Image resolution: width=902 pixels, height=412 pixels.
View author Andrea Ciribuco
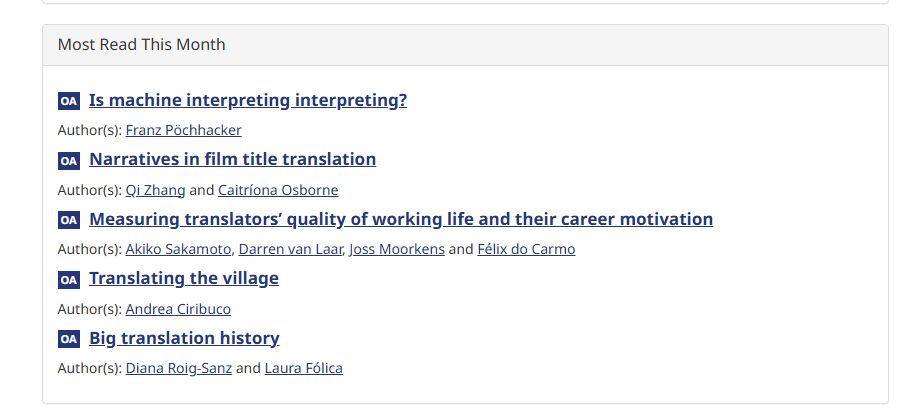[x=178, y=309]
